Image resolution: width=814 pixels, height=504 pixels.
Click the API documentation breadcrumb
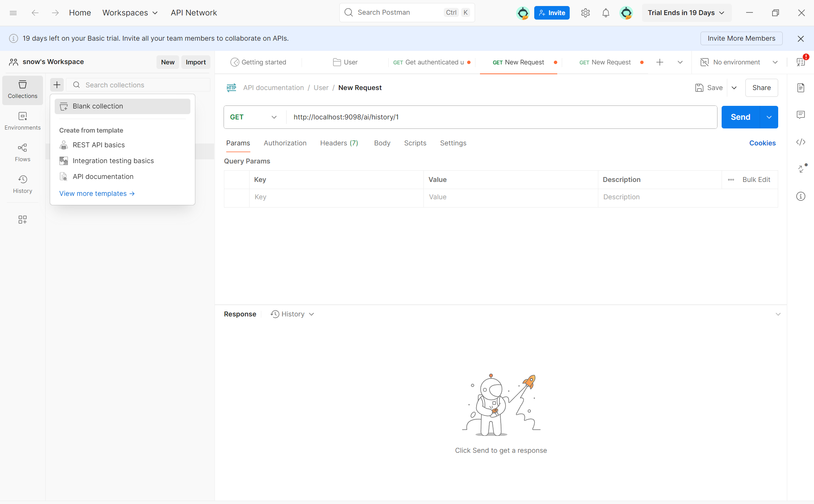click(273, 88)
